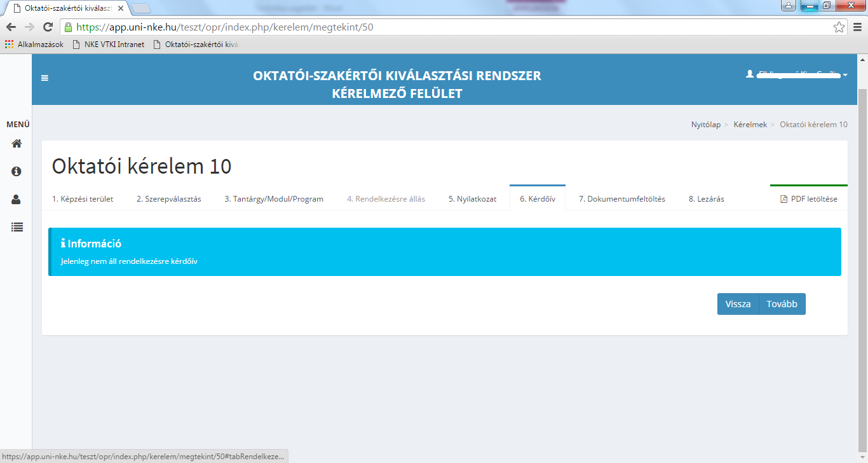
Task: Go to the 8. Lezárás tab
Action: [x=707, y=199]
